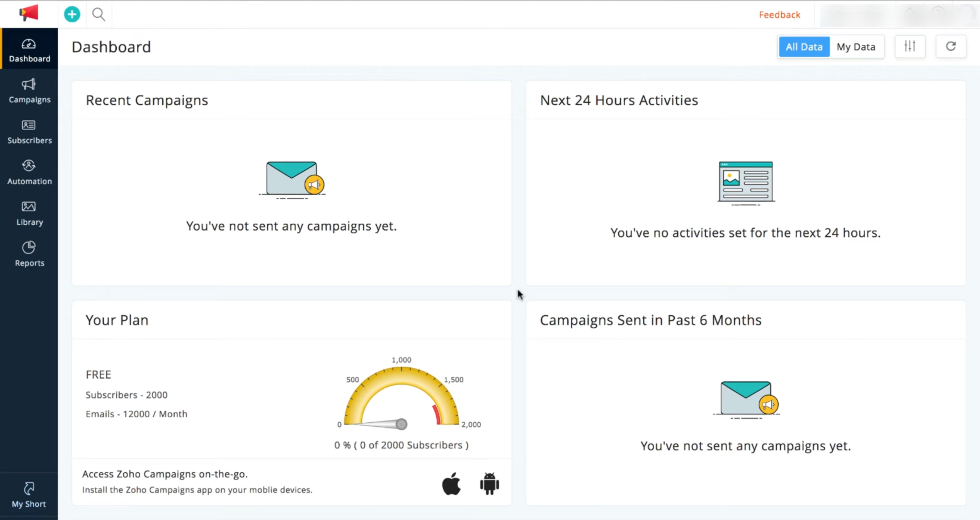The width and height of the screenshot is (980, 520).
Task: Open dashboard customize sliders icon
Action: coord(910,46)
